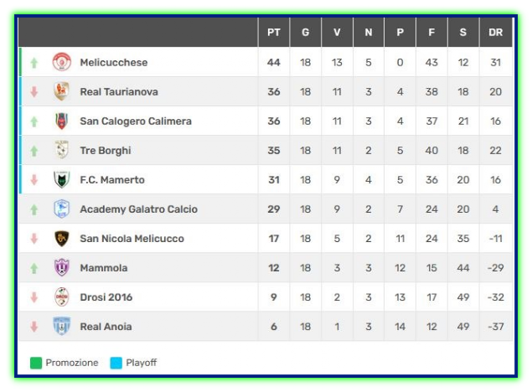Select the San Calogero Calimera crest
This screenshot has height=392, width=532.
62,121
